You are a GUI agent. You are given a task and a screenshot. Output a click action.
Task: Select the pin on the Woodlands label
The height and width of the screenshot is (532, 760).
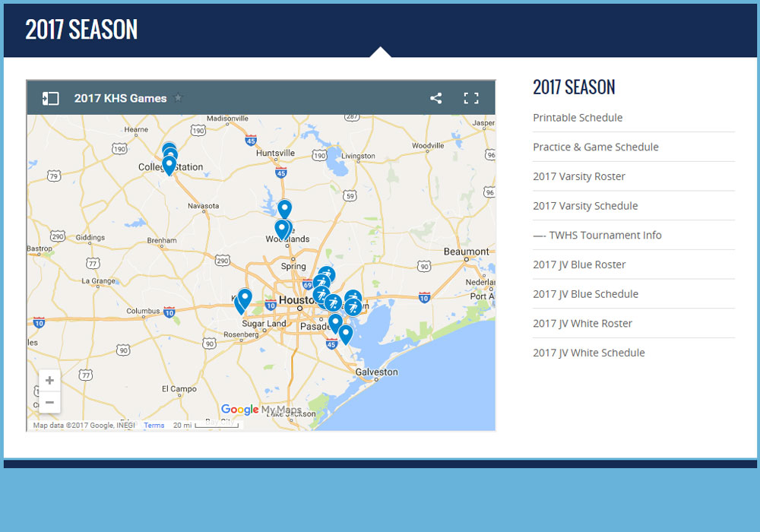coord(282,230)
